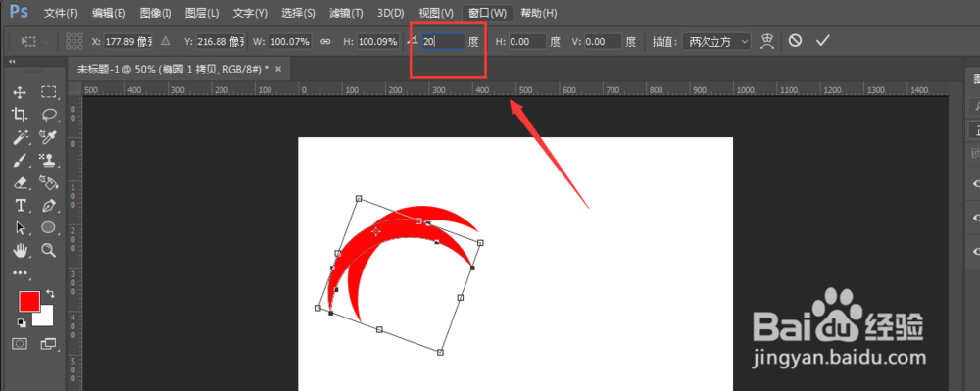The width and height of the screenshot is (980, 391).
Task: Select the Hand tool
Action: pyautogui.click(x=20, y=251)
